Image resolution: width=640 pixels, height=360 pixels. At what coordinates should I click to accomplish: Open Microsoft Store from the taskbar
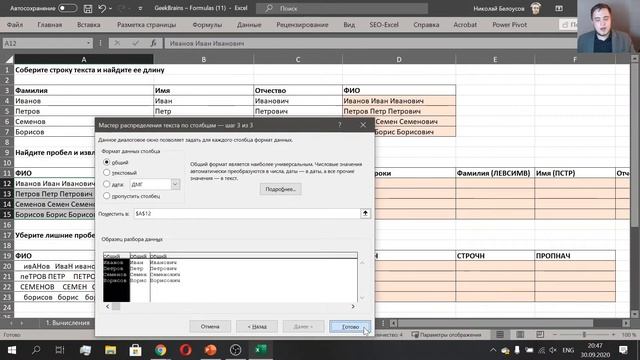pyautogui.click(x=136, y=350)
